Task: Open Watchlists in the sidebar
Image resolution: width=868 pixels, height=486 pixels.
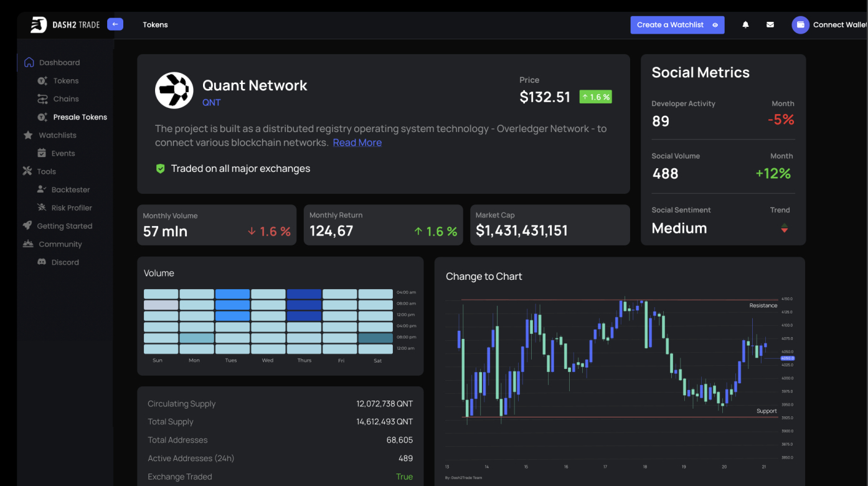Action: pyautogui.click(x=57, y=135)
